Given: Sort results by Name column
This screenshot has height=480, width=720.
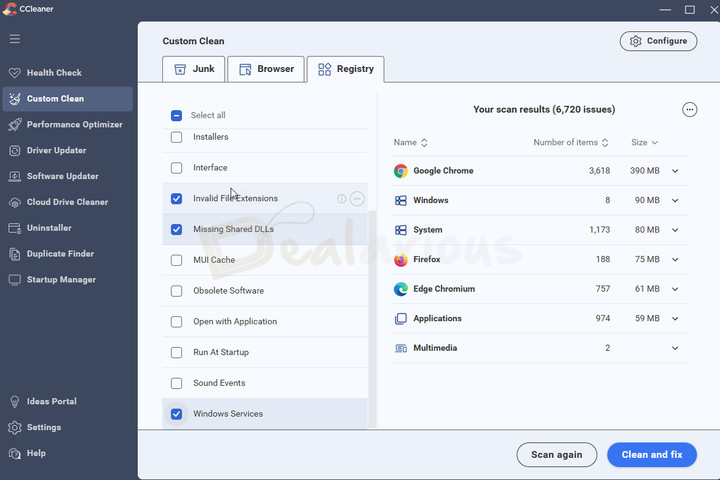Looking at the screenshot, I should coord(411,142).
